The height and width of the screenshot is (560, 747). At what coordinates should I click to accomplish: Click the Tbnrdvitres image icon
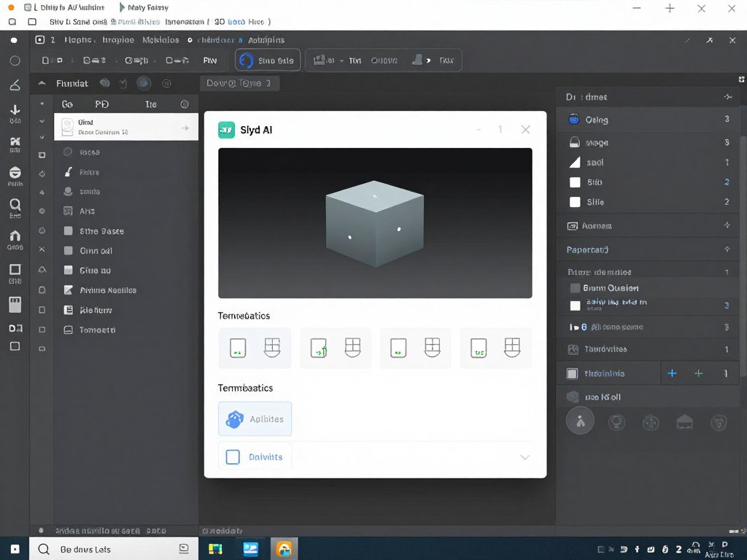(x=573, y=349)
